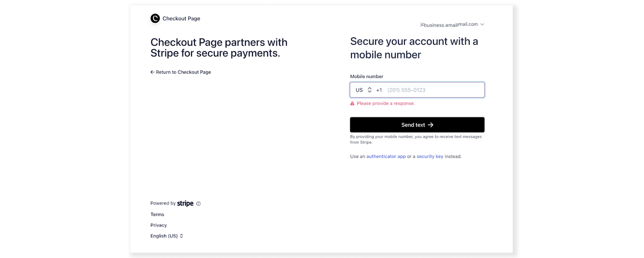Open the Privacy link
644x258 pixels.
click(159, 225)
